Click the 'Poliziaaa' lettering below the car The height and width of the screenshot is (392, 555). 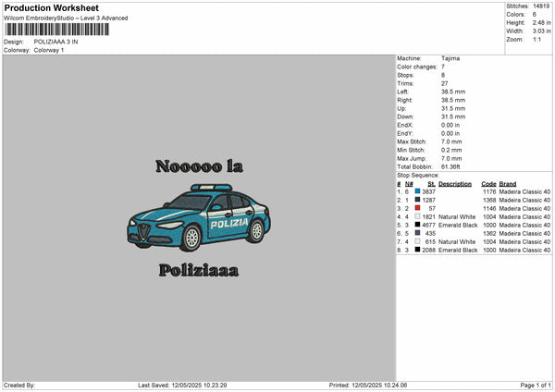[199, 270]
